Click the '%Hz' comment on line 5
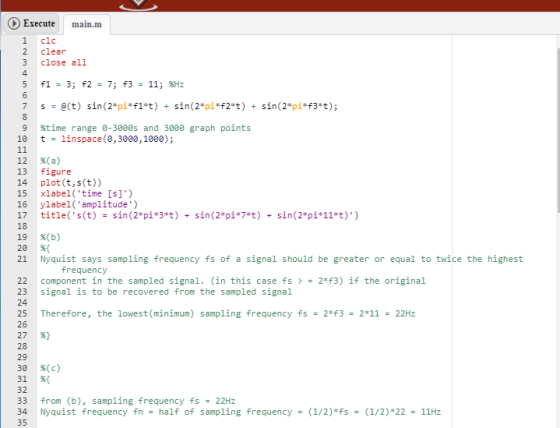 tap(176, 85)
